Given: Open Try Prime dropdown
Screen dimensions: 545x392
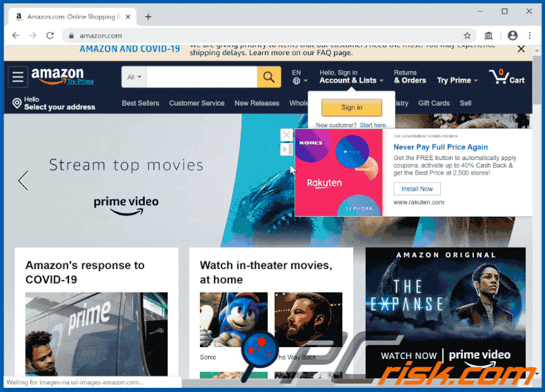Looking at the screenshot, I should (x=457, y=80).
